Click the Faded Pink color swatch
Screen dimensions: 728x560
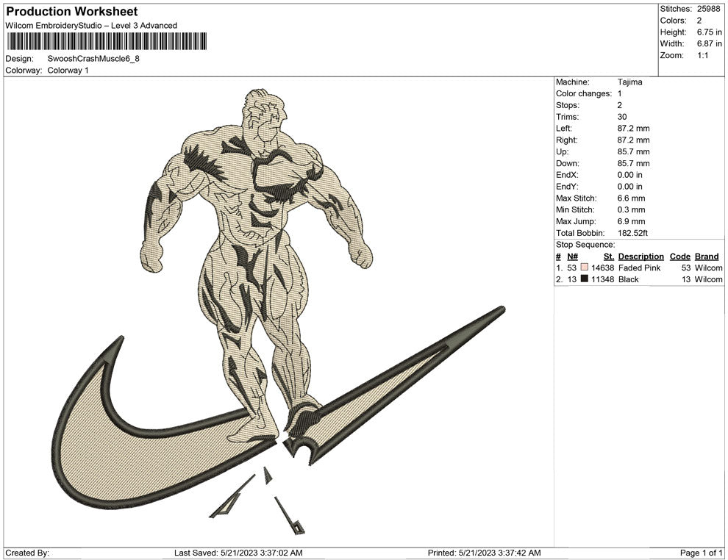[585, 268]
